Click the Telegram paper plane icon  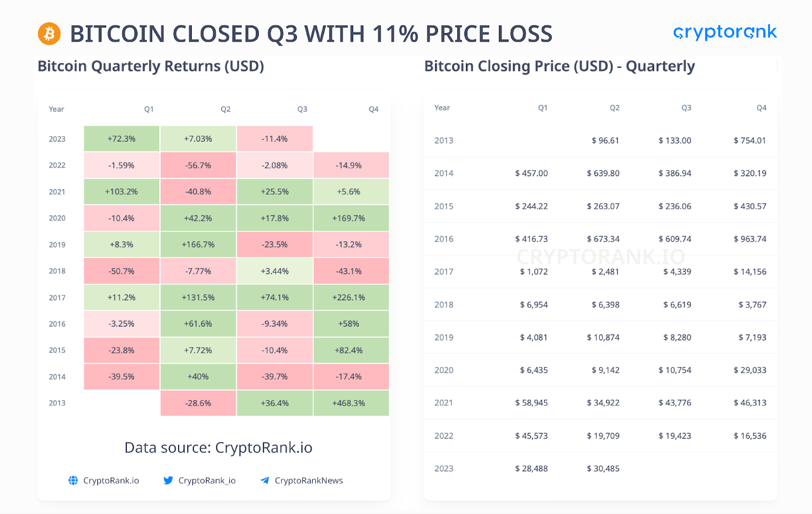tap(265, 480)
